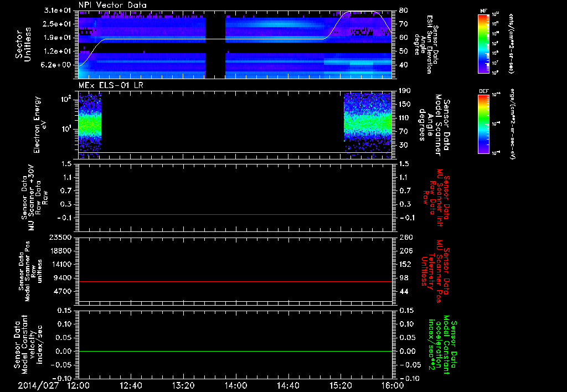
Task: Click the 12:00 time axis label
Action: click(x=79, y=385)
